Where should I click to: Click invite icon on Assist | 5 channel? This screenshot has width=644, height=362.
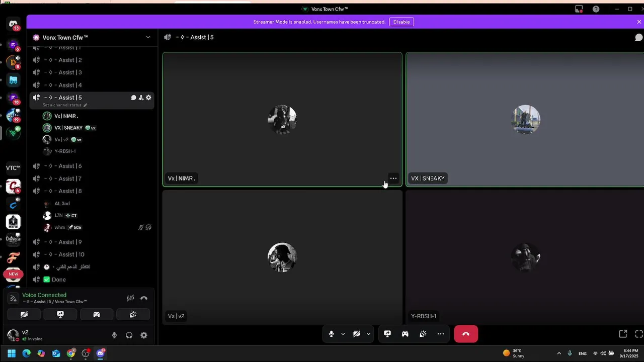pyautogui.click(x=141, y=98)
